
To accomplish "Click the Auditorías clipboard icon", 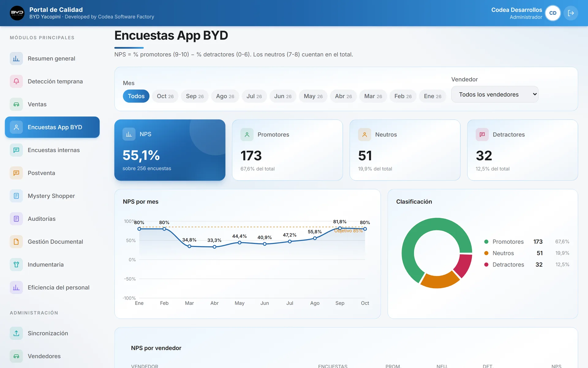I will click(x=16, y=219).
